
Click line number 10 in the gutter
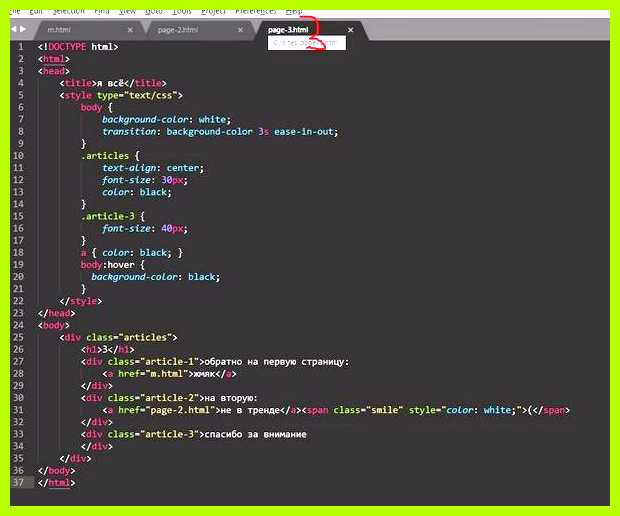tap(18, 155)
